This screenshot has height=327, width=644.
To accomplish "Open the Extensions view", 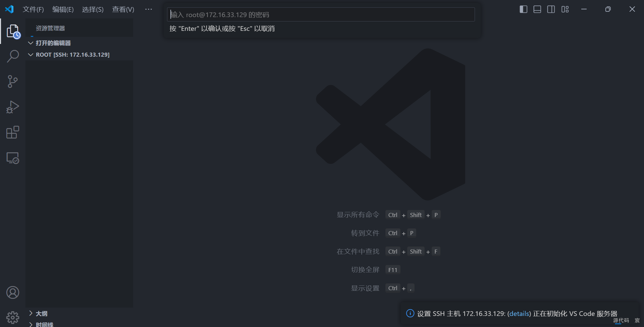I will click(13, 132).
